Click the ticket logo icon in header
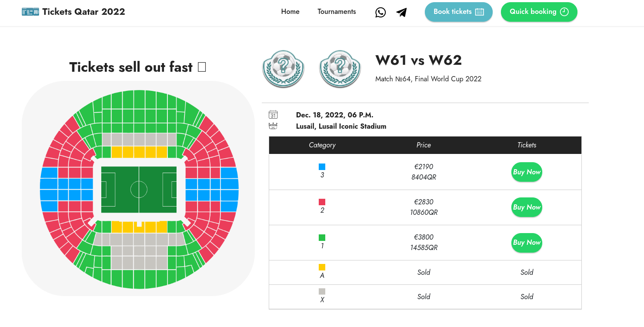This screenshot has height=327, width=644. pos(30,12)
